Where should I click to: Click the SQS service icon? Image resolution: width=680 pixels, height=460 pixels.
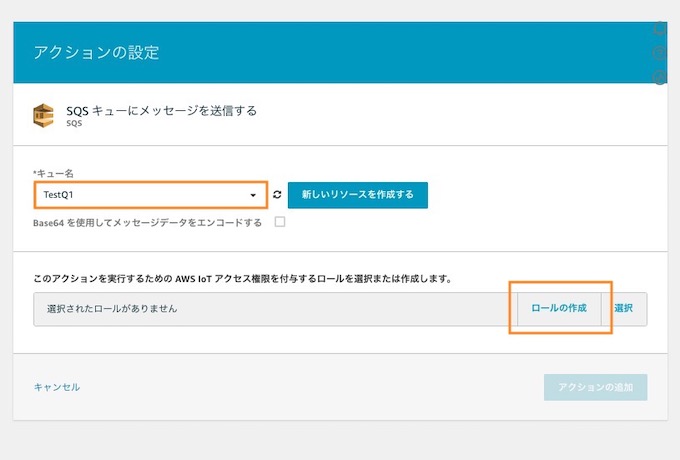[43, 116]
